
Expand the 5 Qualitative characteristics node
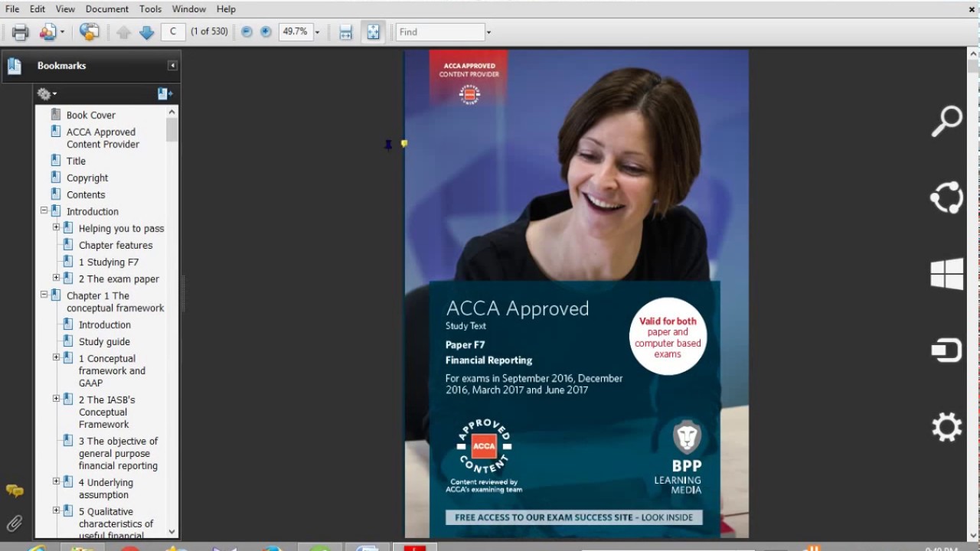(56, 510)
